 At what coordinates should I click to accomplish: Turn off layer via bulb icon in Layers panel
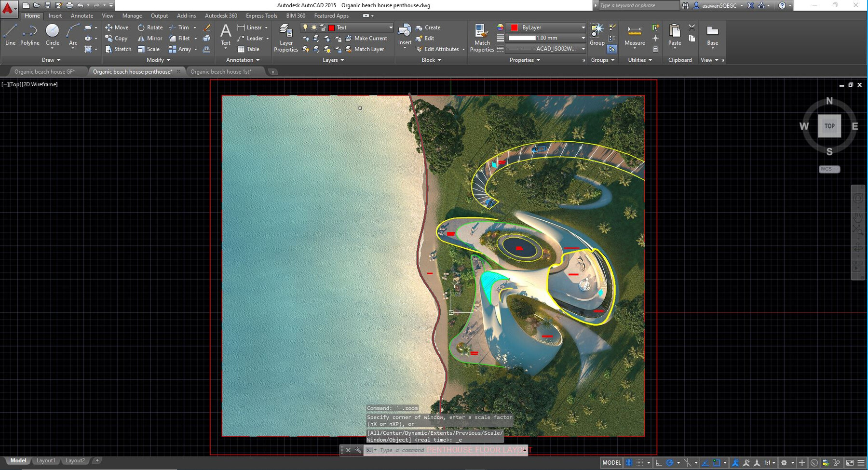306,27
